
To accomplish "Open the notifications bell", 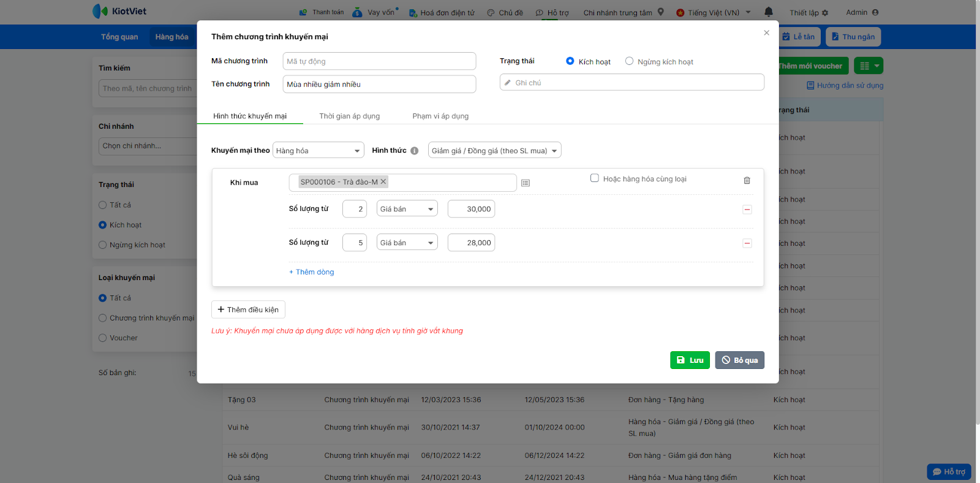I will coord(769,12).
